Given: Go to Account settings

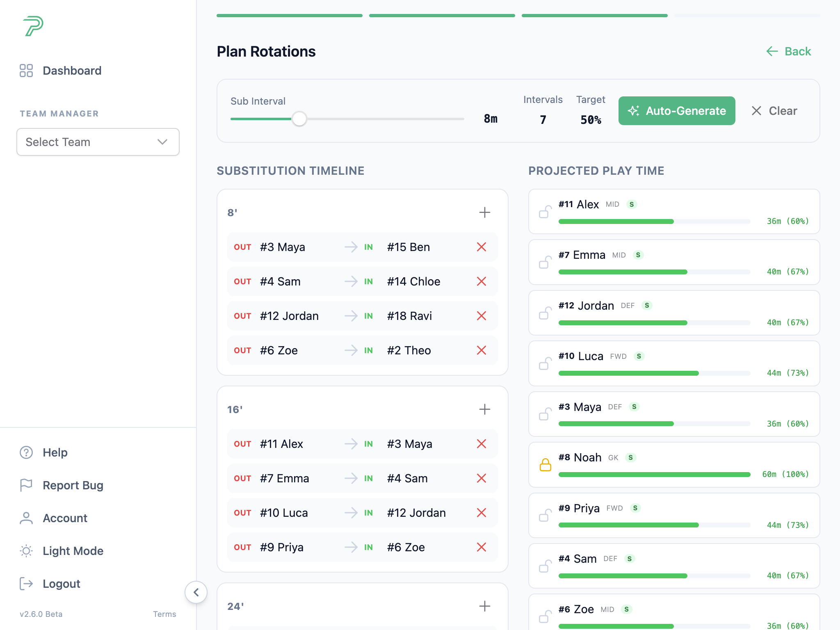Looking at the screenshot, I should click(53, 518).
